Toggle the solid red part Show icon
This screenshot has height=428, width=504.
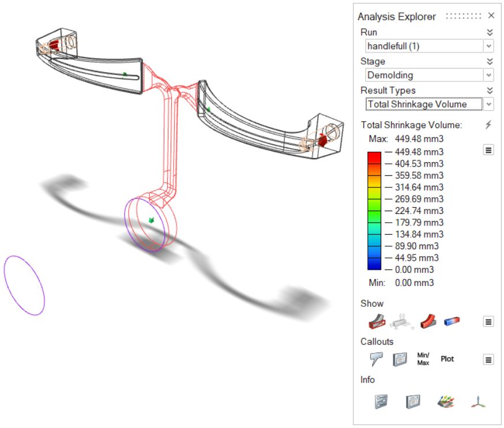point(428,321)
